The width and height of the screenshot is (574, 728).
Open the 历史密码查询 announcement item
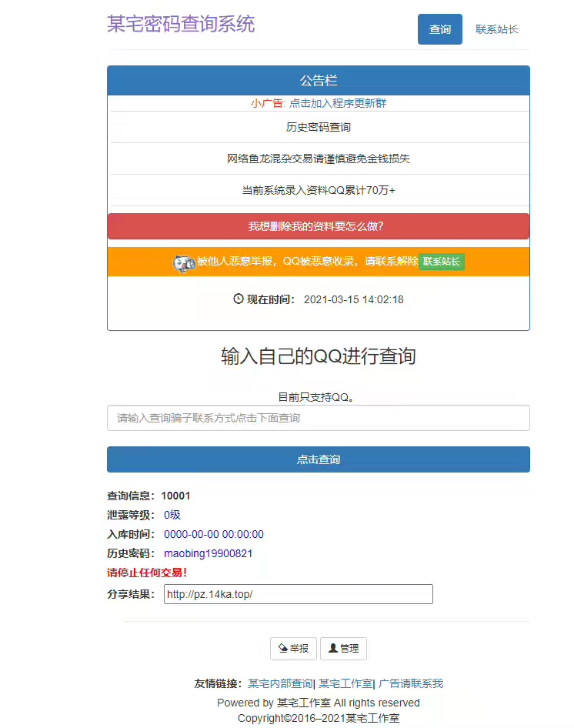coord(318,127)
